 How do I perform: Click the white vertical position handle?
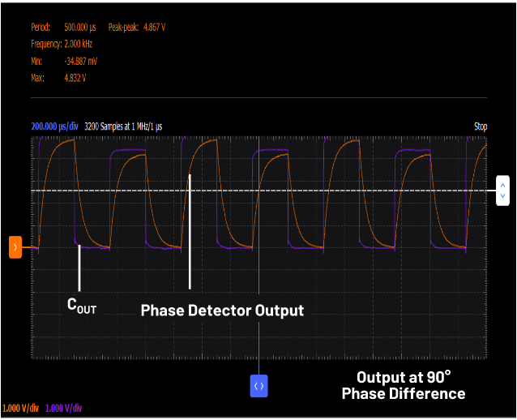tap(502, 191)
